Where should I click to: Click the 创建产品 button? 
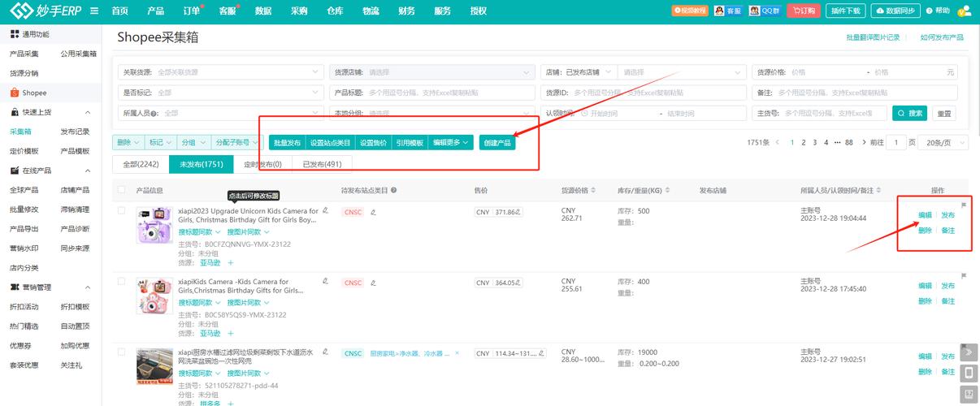(x=497, y=142)
